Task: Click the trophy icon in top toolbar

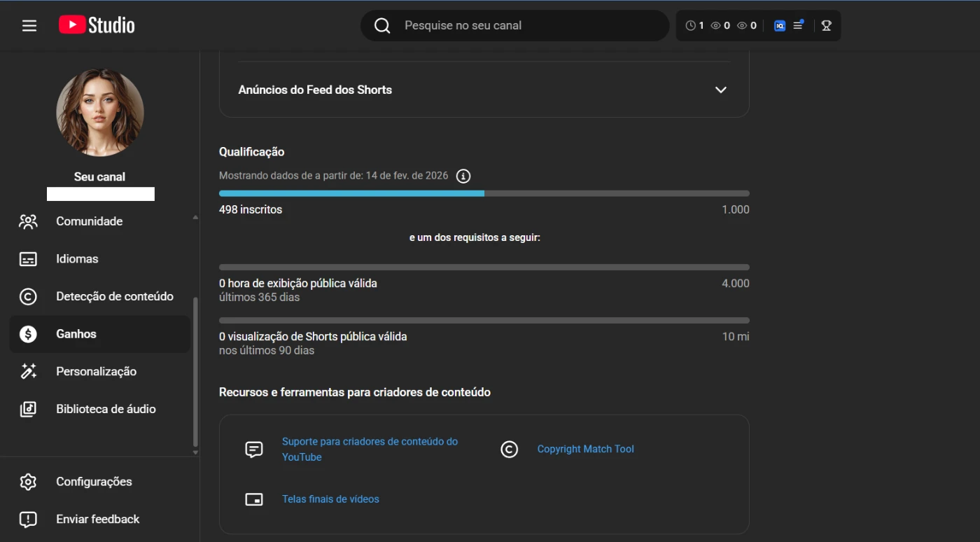Action: pyautogui.click(x=826, y=26)
